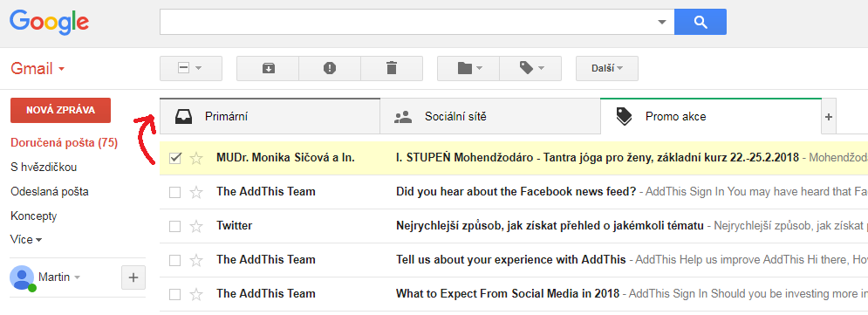The image size is (868, 315).
Task: Add inbox tab with plus button
Action: tap(829, 117)
